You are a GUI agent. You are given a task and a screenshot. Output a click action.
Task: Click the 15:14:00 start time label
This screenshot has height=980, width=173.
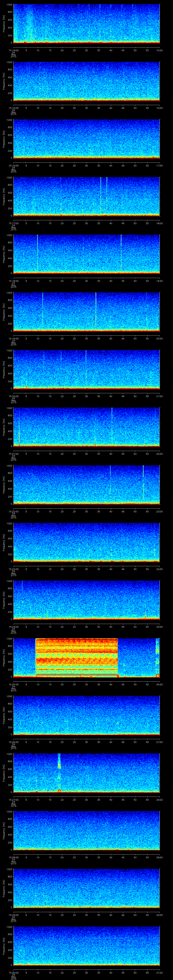click(x=13, y=50)
